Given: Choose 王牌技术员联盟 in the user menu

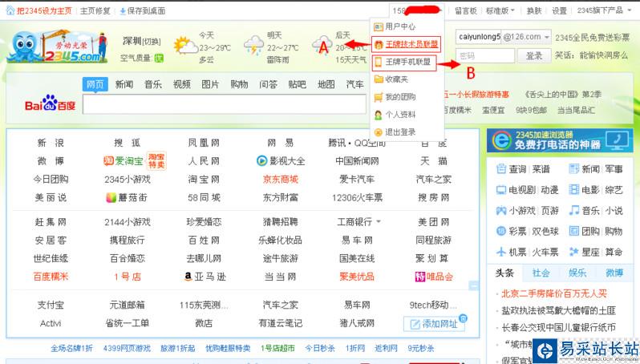Looking at the screenshot, I should [412, 44].
